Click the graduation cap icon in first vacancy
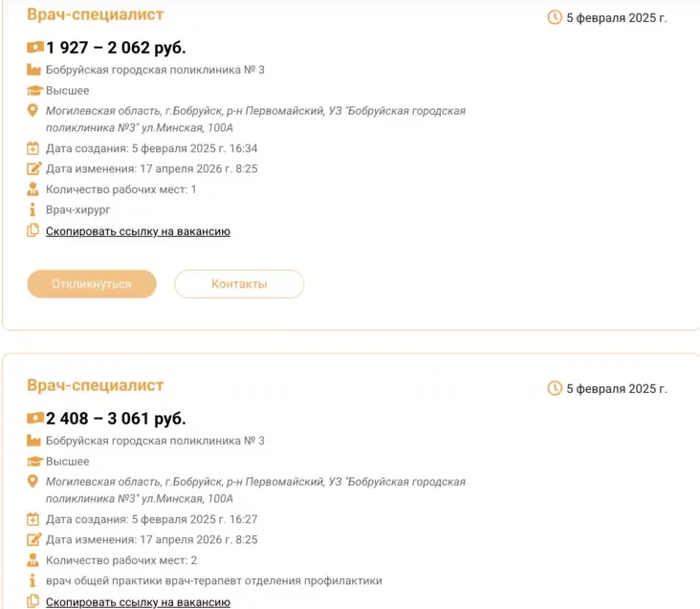 [33, 91]
